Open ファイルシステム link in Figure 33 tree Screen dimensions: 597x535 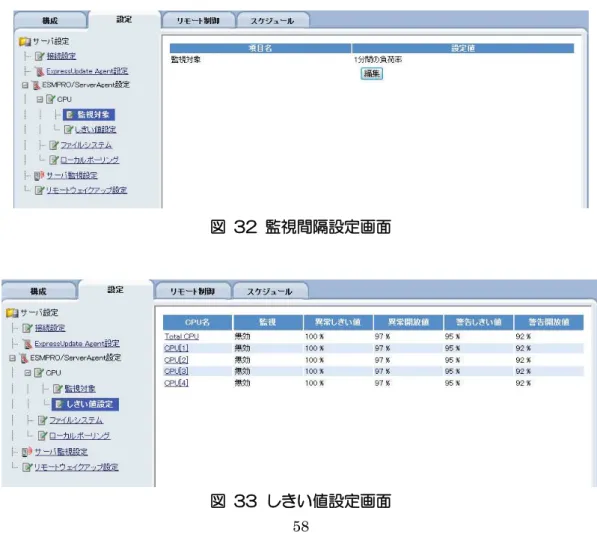(x=76, y=420)
